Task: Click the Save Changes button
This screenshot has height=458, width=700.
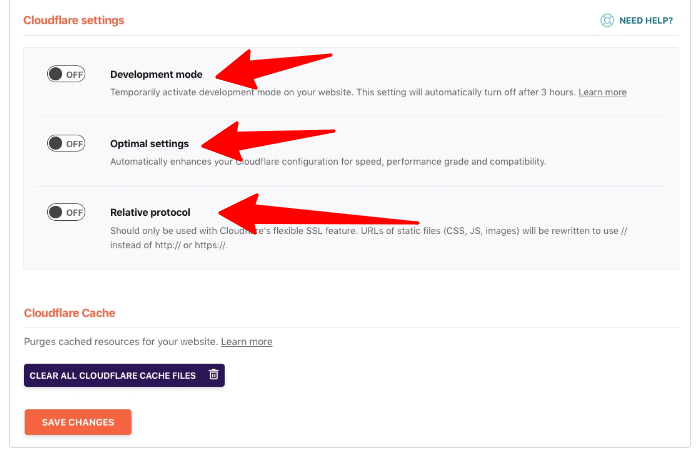Action: pos(78,422)
